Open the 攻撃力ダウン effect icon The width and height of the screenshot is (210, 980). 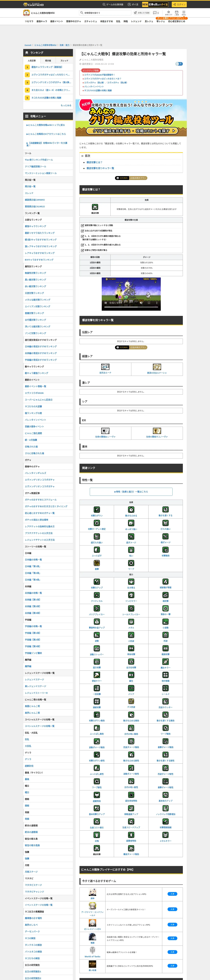[x=97, y=509]
